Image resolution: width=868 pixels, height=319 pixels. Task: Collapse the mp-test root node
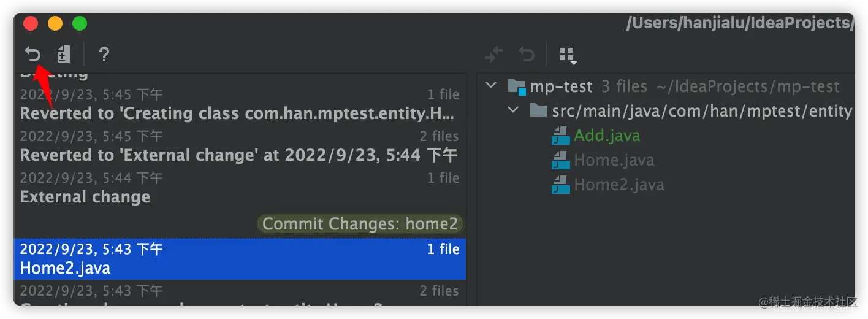[x=491, y=86]
